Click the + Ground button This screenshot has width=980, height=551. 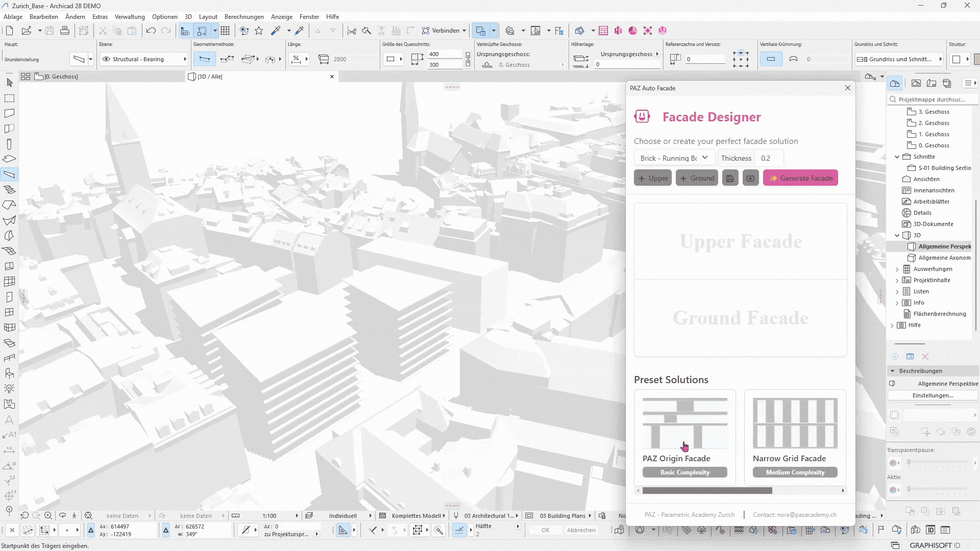coord(697,178)
